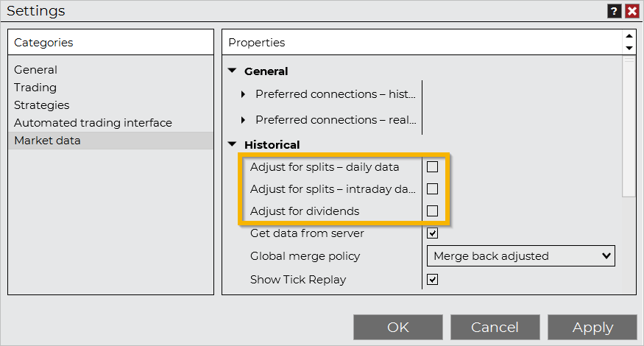
Task: Open the Global merge policy dropdown
Action: [x=521, y=256]
